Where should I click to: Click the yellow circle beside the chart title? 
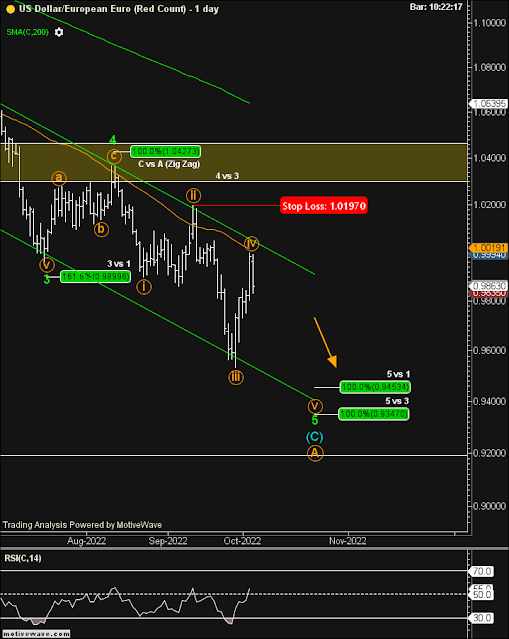point(11,9)
